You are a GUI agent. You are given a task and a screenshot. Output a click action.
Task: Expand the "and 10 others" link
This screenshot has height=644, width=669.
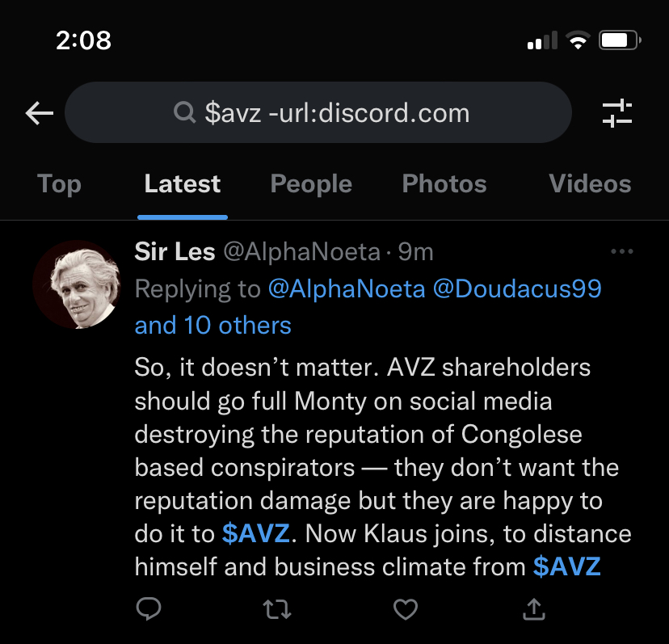tap(212, 326)
